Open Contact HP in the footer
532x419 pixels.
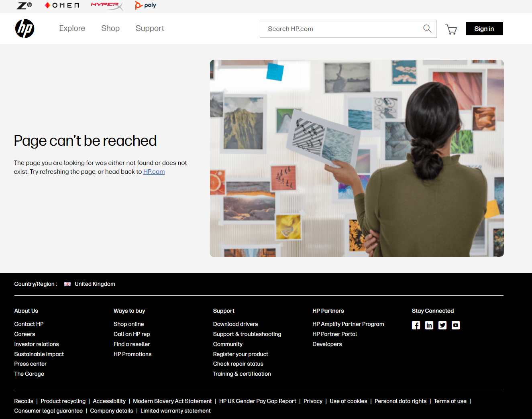click(x=29, y=324)
